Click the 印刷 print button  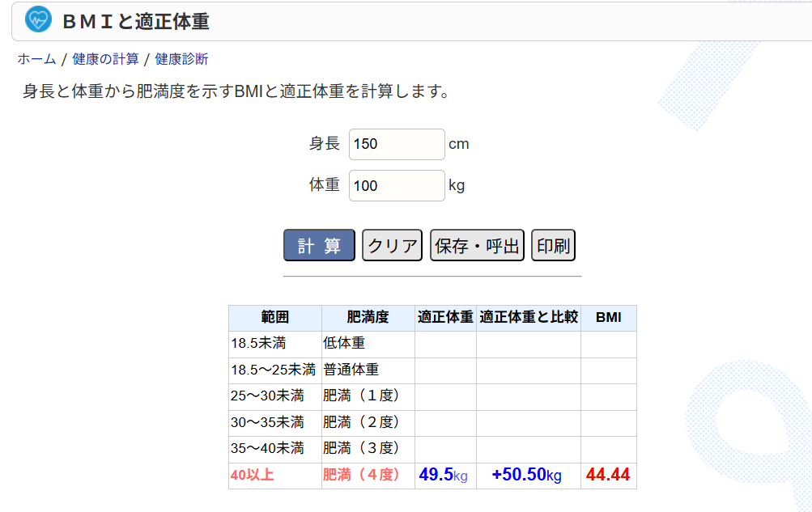tap(553, 246)
